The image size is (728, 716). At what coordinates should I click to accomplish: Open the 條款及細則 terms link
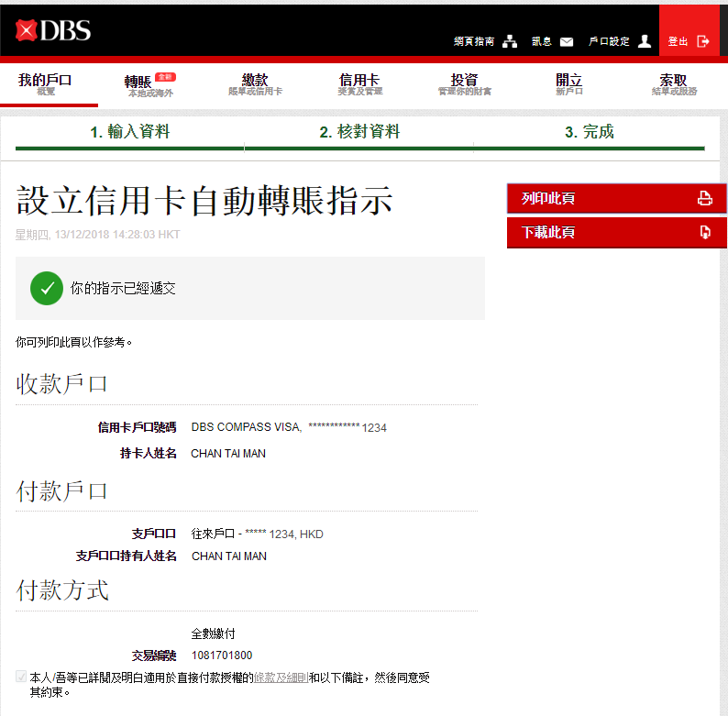pos(281,677)
